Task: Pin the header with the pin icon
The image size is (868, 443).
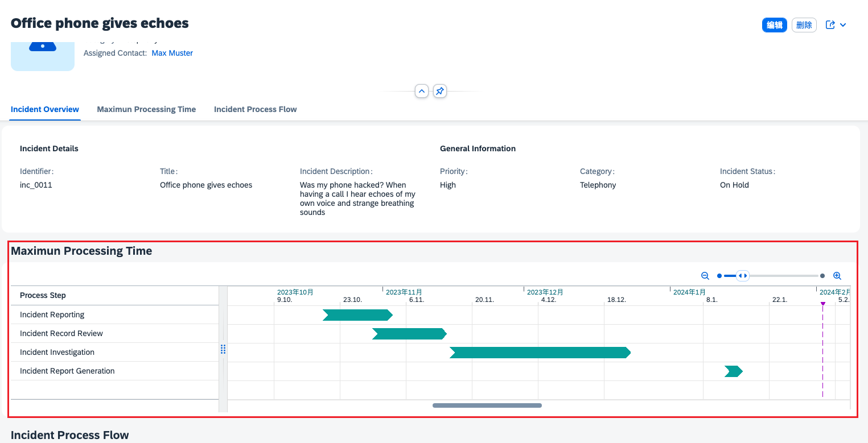Action: [x=439, y=91]
